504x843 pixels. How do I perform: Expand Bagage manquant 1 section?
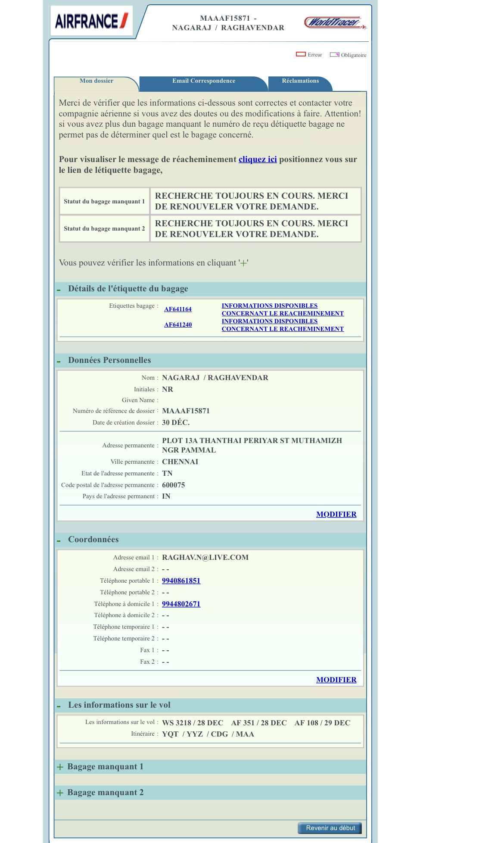60,767
